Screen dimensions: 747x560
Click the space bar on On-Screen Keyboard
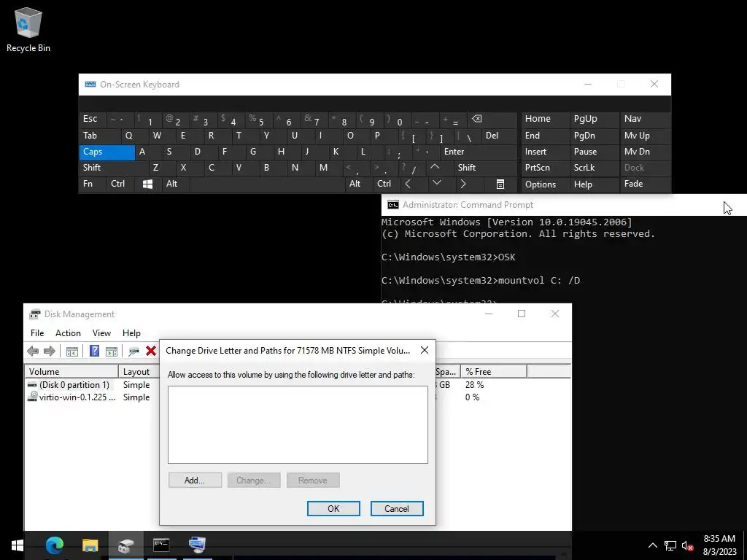tap(267, 184)
